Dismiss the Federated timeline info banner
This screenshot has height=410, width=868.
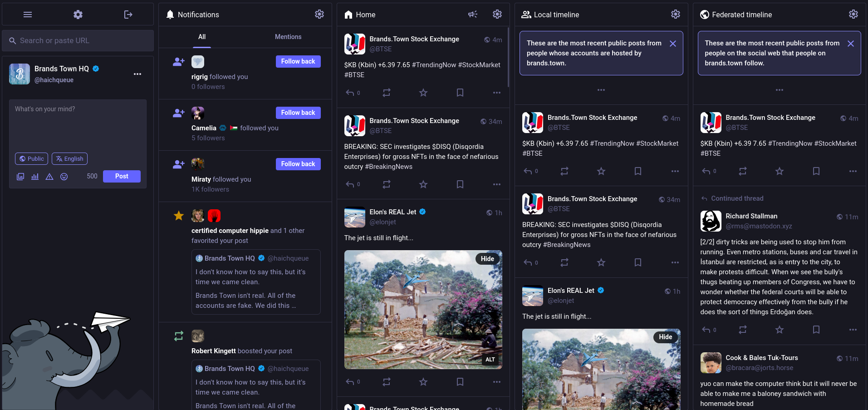[x=851, y=44]
